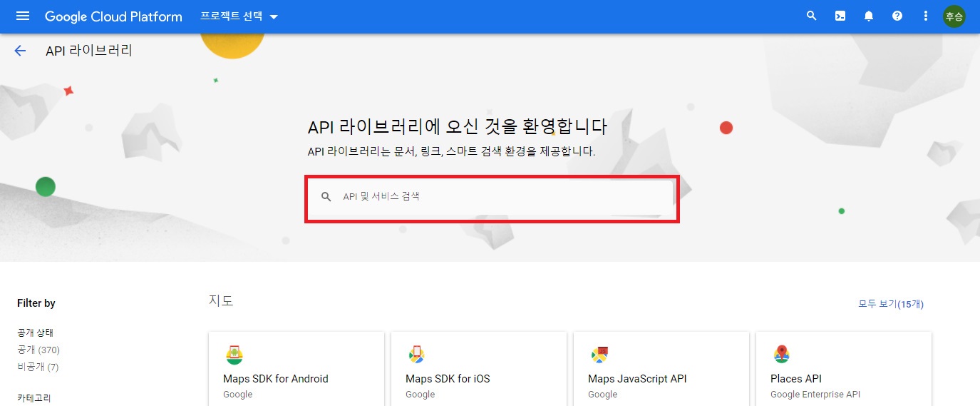Click the Maps SDK for iOS icon
This screenshot has height=406, width=980.
416,354
